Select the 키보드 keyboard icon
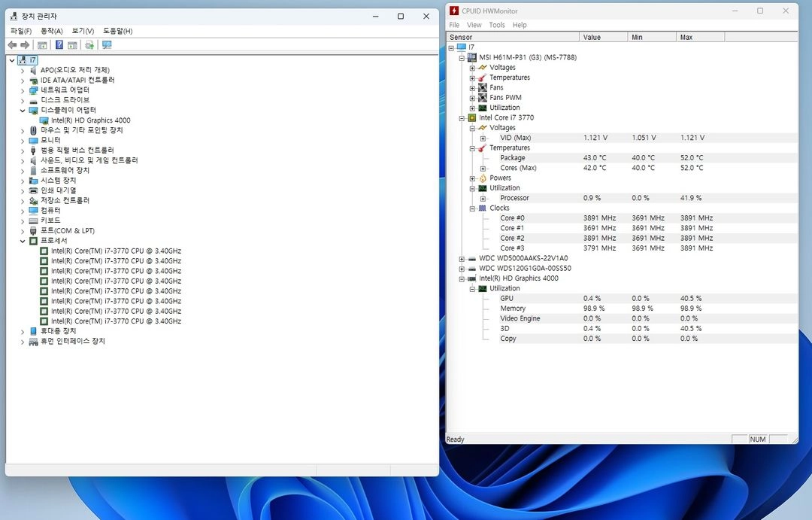This screenshot has width=812, height=520. click(x=34, y=220)
